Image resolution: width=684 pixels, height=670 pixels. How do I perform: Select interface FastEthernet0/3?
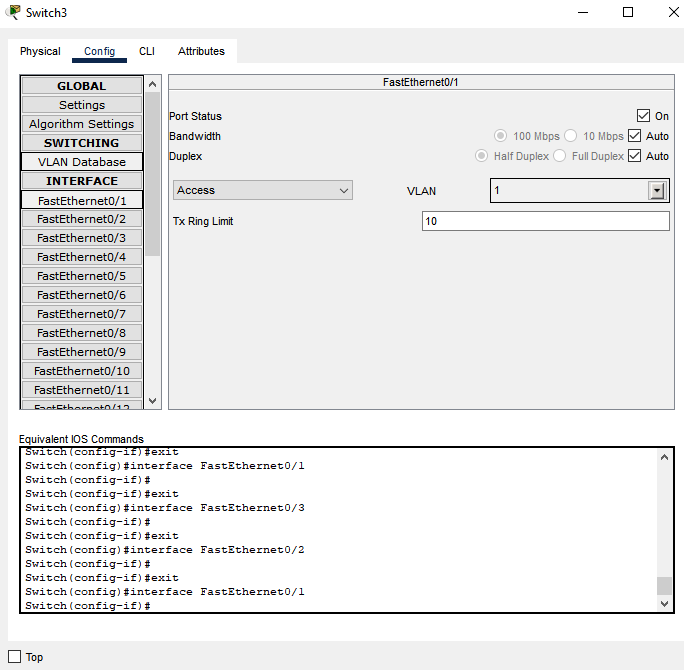tap(82, 238)
